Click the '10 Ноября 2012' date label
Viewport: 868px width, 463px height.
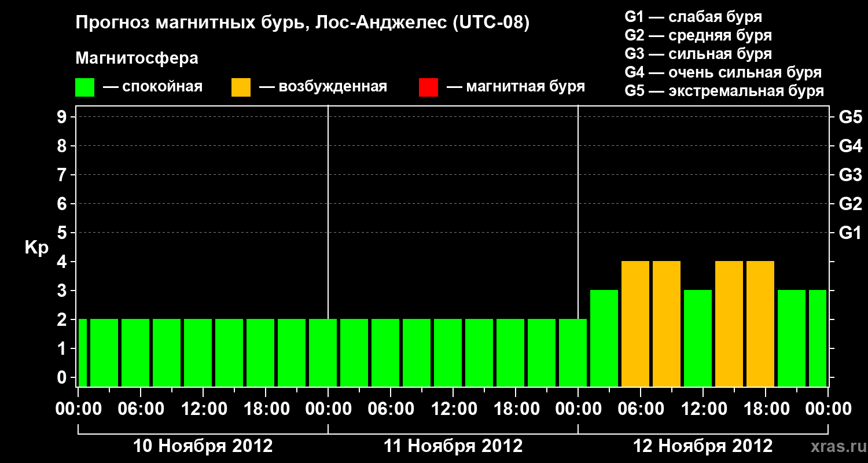(x=203, y=446)
